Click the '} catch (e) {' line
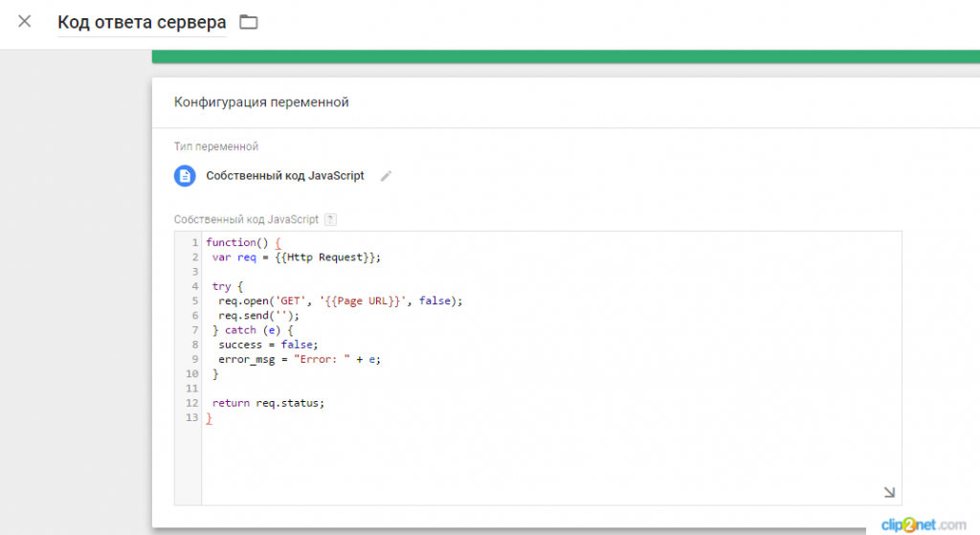Image resolution: width=980 pixels, height=535 pixels. click(253, 330)
